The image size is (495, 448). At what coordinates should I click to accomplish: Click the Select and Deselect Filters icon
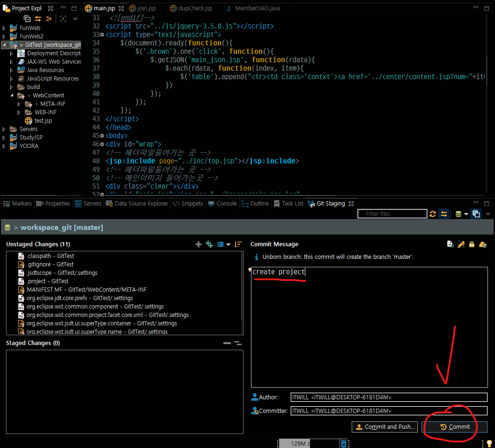click(49, 19)
